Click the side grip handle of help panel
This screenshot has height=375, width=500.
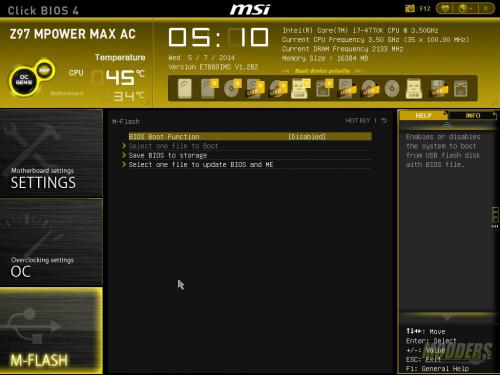(495, 217)
